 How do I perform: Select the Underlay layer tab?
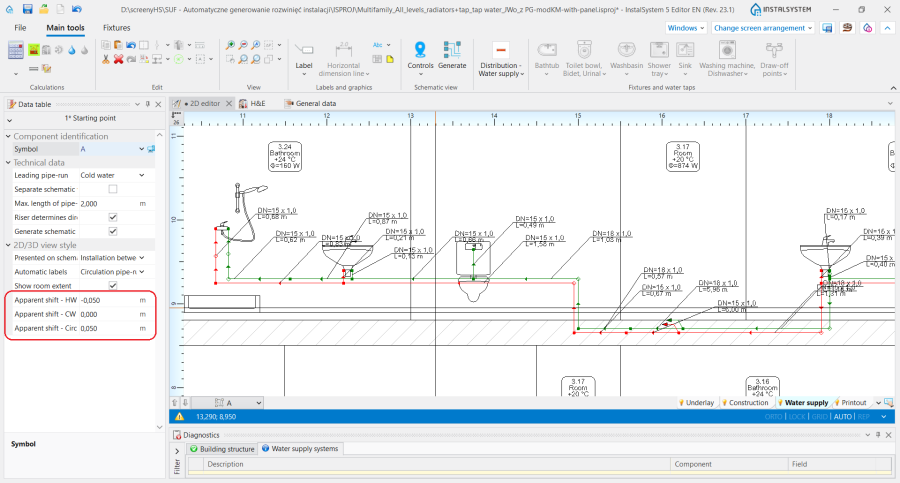pos(696,403)
